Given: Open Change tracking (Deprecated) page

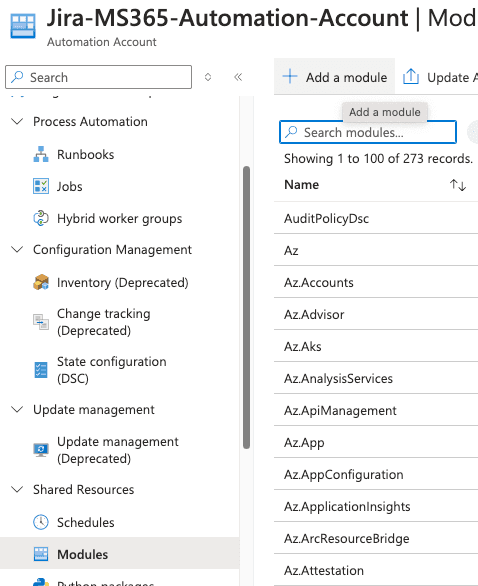Looking at the screenshot, I should (104, 322).
